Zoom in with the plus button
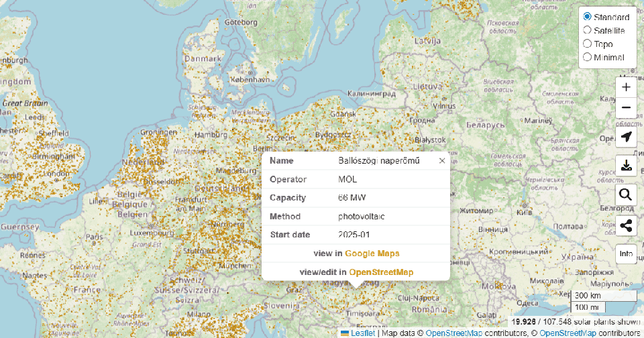This screenshot has width=644, height=338. click(x=626, y=87)
